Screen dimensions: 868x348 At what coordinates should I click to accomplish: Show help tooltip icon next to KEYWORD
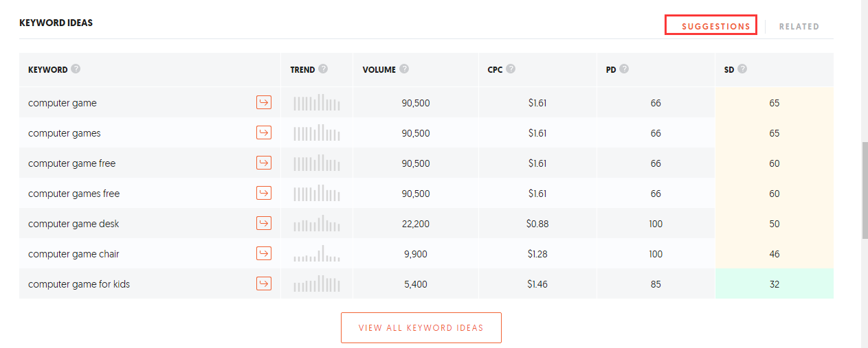click(76, 69)
